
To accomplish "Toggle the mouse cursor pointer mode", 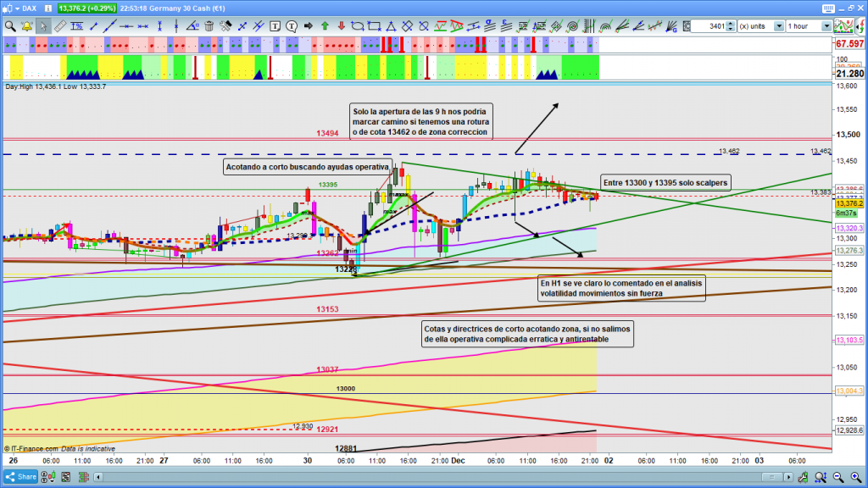I will (x=43, y=25).
